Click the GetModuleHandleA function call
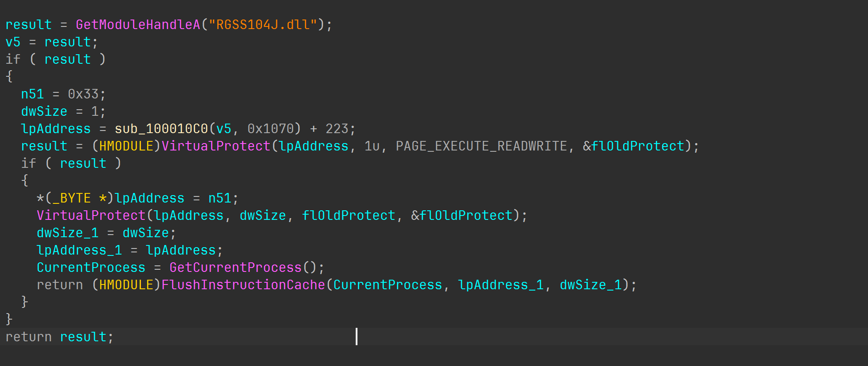The width and height of the screenshot is (868, 366). (x=138, y=25)
